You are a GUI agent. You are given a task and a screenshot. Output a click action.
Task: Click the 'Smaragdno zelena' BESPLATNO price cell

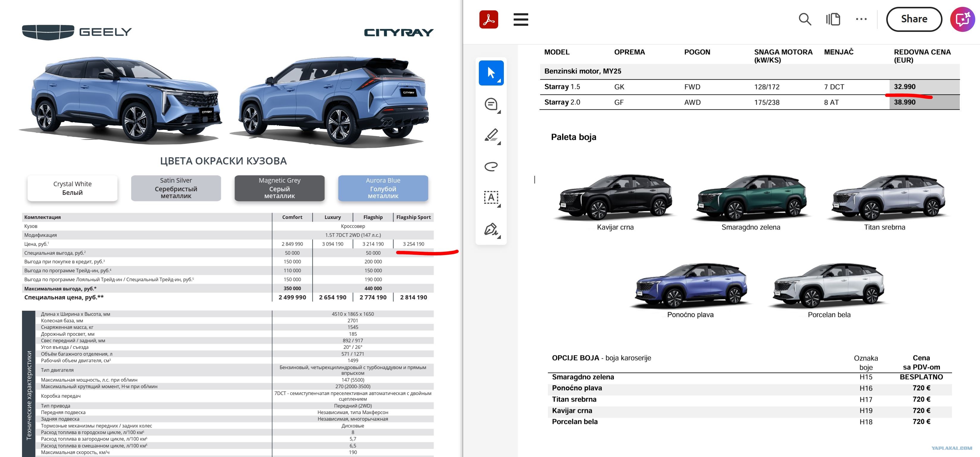[x=921, y=377]
